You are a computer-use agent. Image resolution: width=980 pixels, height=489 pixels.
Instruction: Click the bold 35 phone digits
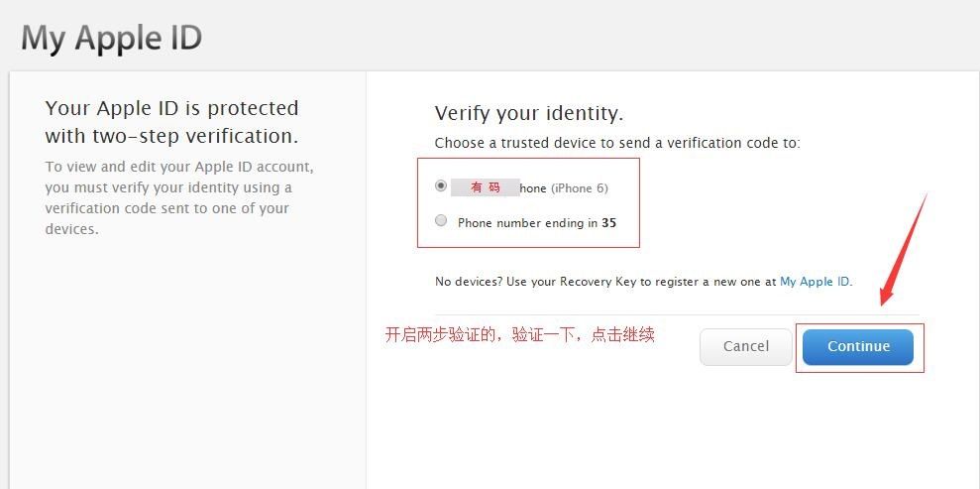pyautogui.click(x=608, y=223)
